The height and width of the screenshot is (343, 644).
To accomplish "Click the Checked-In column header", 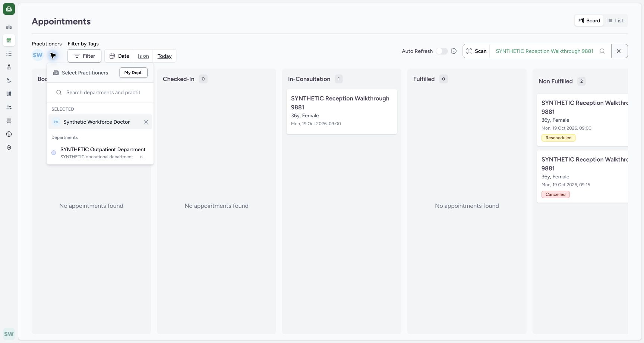I will click(x=179, y=79).
